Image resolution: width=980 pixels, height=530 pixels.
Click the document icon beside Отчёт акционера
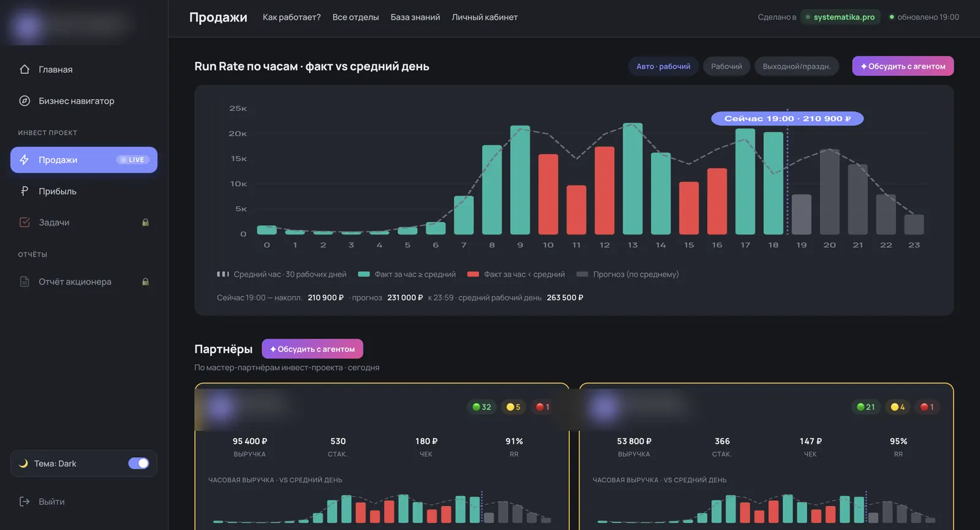[x=24, y=282]
